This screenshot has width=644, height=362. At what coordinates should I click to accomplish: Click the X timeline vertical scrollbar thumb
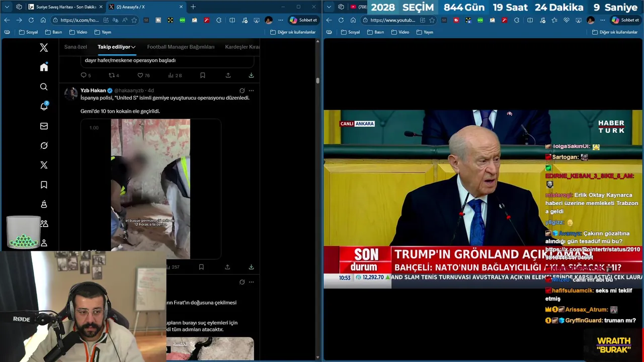click(317, 80)
